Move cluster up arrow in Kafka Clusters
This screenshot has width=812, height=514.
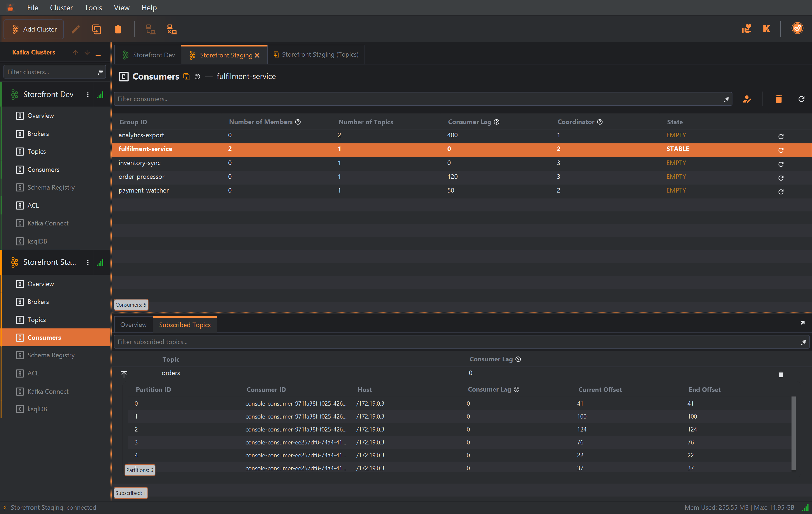coord(75,53)
